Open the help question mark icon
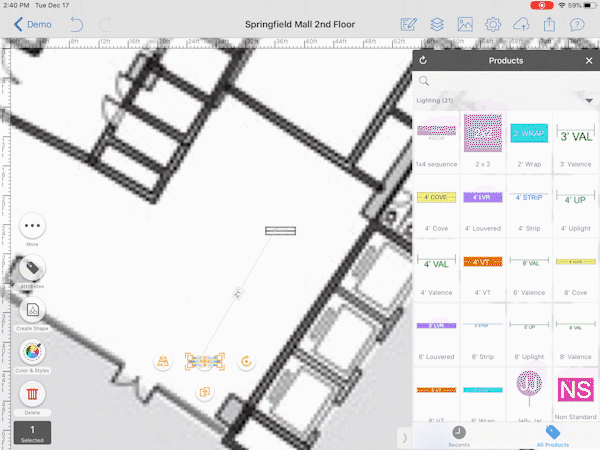The height and width of the screenshot is (450, 600). tap(577, 24)
